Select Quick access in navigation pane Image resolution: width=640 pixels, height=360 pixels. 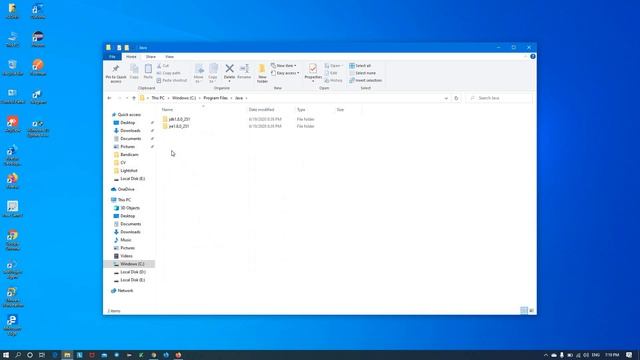click(x=129, y=115)
